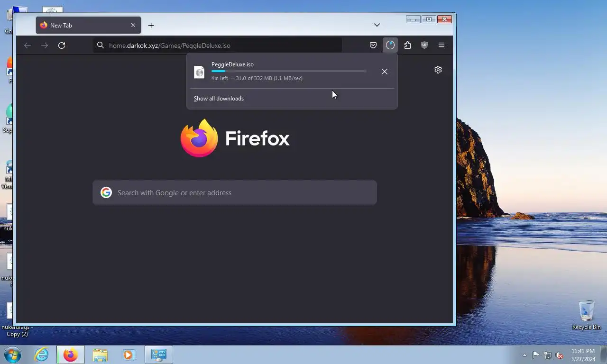The image size is (607, 364).
Task: Click the PeggleDeluxe.iso file icon
Action: (x=200, y=72)
